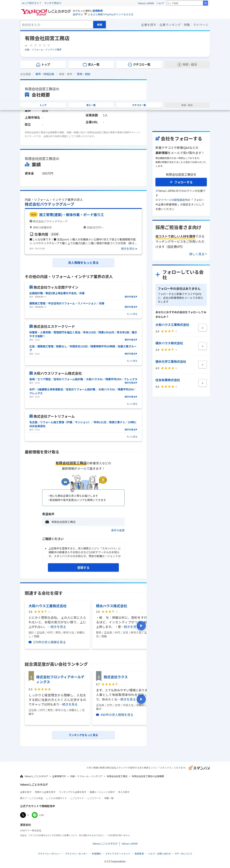230x868 pixels.
Task: Open 積水ハウス株式会社 in related companies
Action: tap(112, 606)
